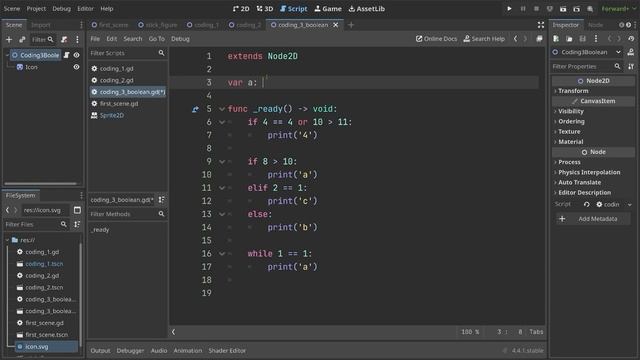
Task: Fold the elif block at line 11
Action: tap(222, 188)
